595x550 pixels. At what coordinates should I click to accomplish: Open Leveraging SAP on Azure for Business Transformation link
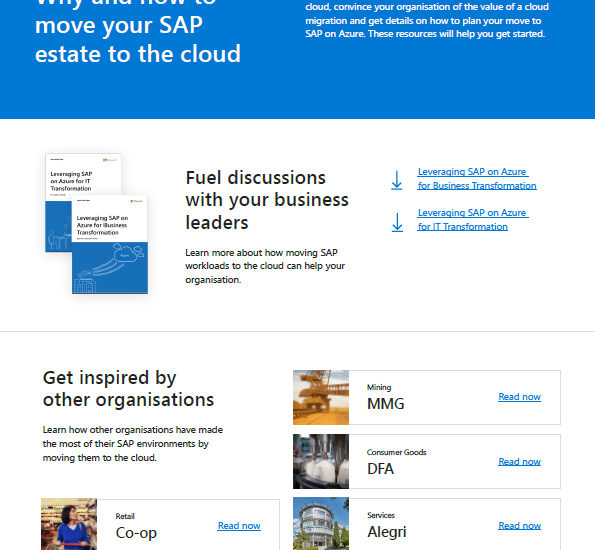click(x=477, y=179)
